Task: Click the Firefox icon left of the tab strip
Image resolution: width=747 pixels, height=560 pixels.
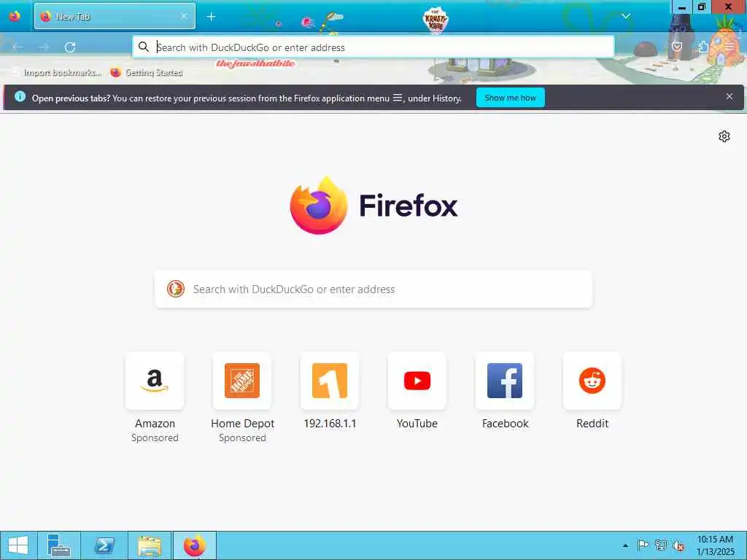Action: tap(15, 16)
